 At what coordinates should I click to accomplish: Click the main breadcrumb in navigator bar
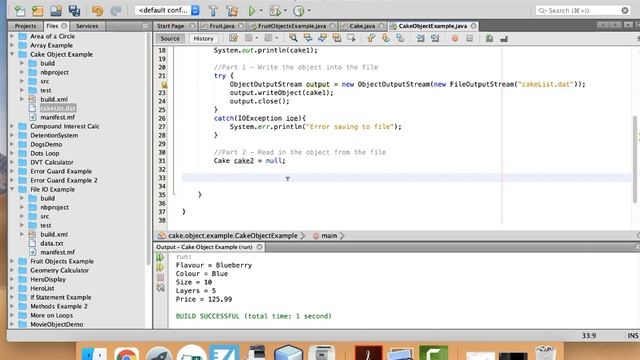point(329,236)
